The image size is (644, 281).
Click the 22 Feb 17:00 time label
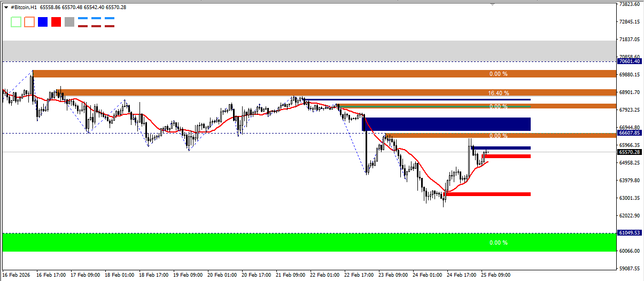pyautogui.click(x=359, y=275)
